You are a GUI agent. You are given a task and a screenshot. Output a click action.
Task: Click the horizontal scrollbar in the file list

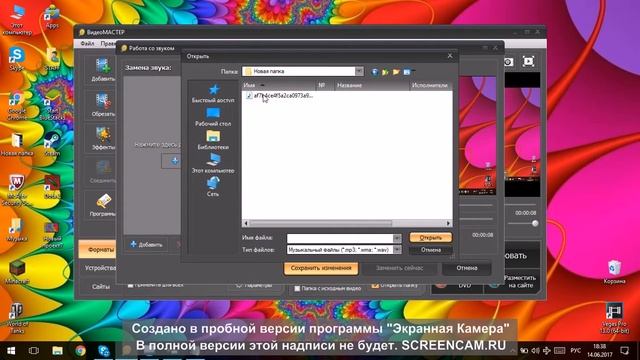[320, 223]
